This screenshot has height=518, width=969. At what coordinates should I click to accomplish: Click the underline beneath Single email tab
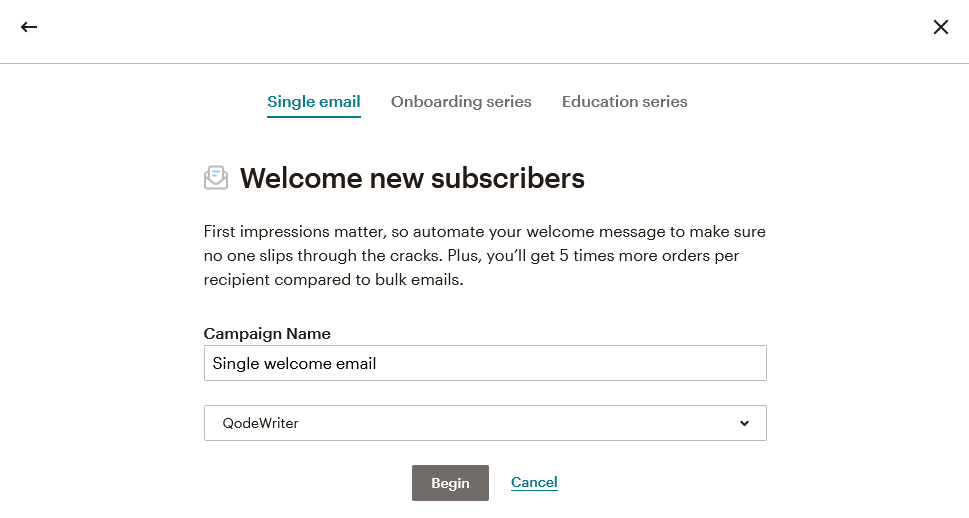coord(313,116)
